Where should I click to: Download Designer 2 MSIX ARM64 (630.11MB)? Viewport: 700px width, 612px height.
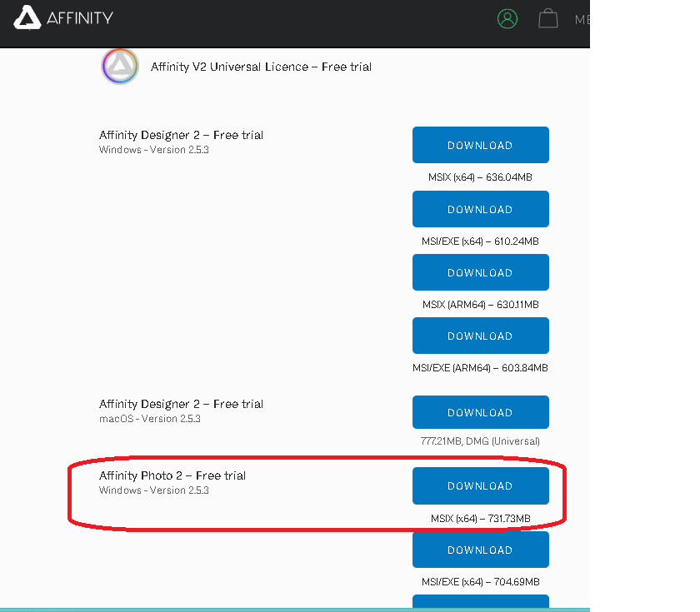(480, 272)
